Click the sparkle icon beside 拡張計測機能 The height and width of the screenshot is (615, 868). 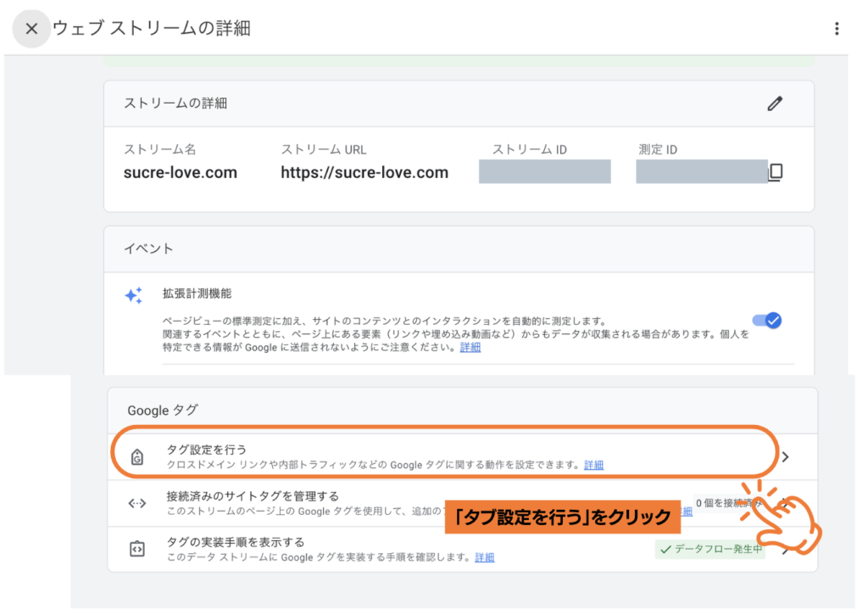click(x=134, y=295)
